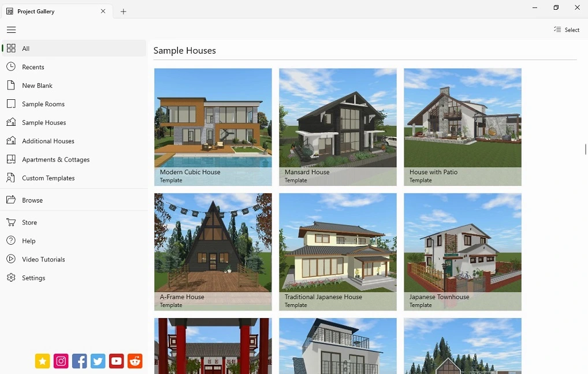
Task: Open the A-Frame House template
Action: point(213,252)
